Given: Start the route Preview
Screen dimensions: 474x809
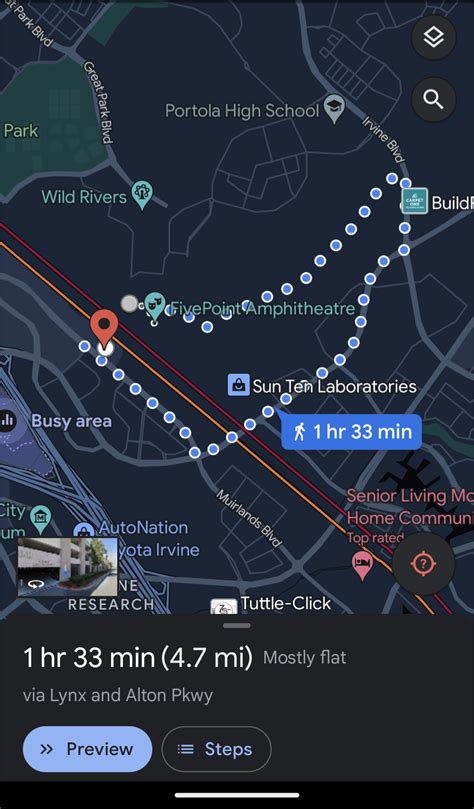Looking at the screenshot, I should [88, 749].
